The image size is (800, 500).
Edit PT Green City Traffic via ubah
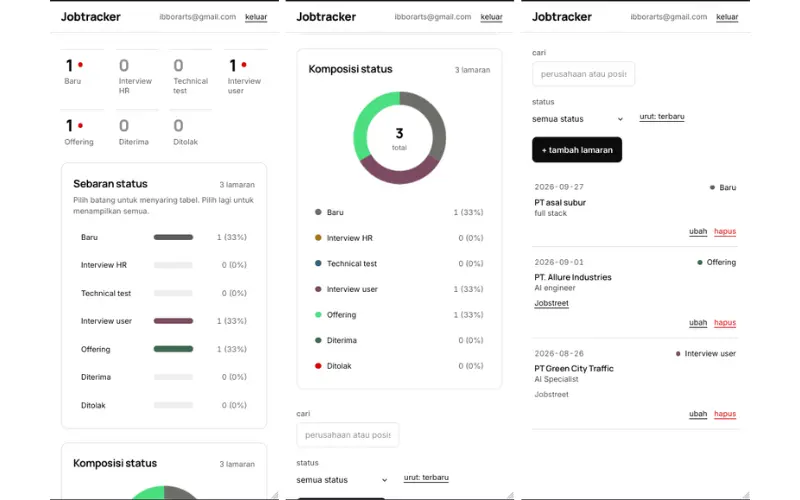click(698, 414)
